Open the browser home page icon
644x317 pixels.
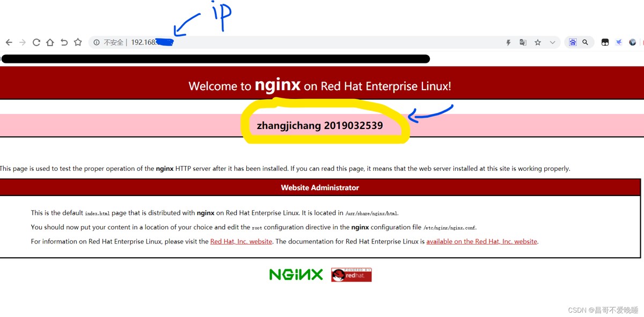[x=50, y=42]
